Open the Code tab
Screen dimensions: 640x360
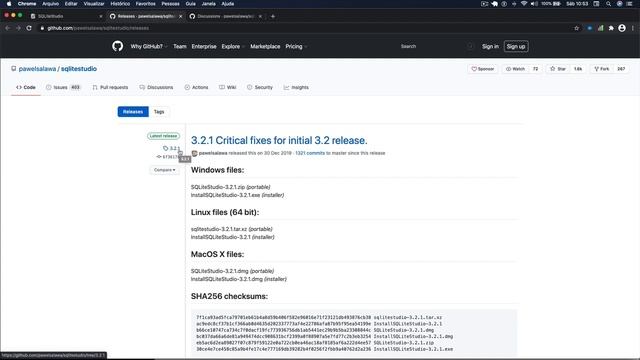pos(26,87)
